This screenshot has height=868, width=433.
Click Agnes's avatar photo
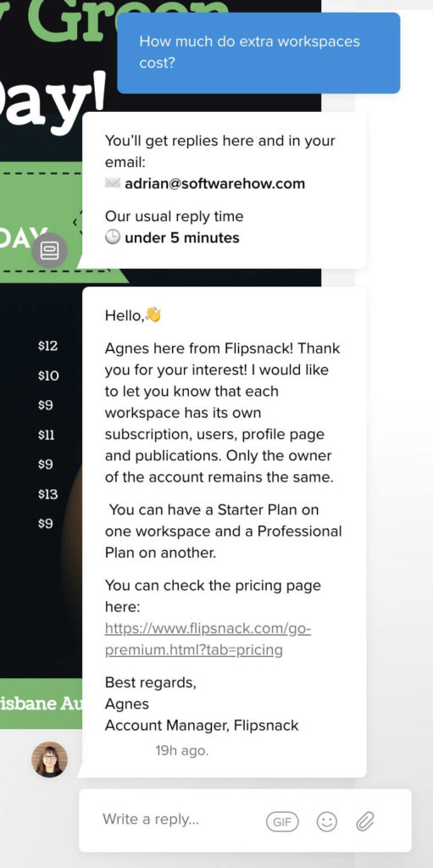(49, 759)
